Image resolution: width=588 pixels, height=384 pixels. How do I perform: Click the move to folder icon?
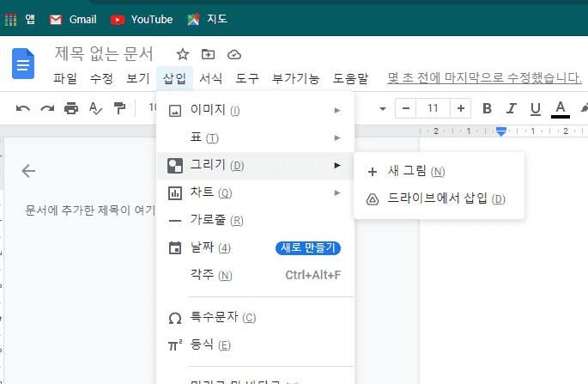tap(208, 54)
